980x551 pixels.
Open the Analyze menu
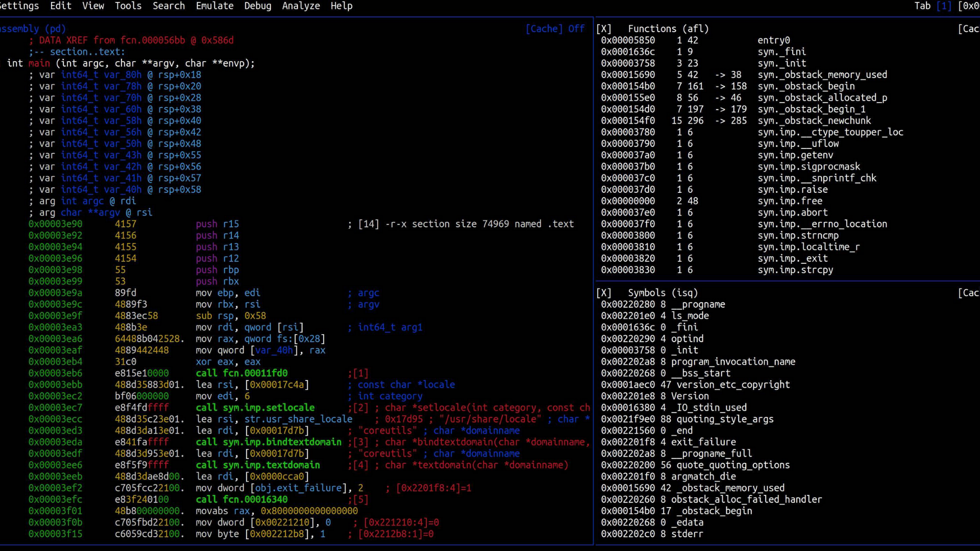pyautogui.click(x=301, y=6)
